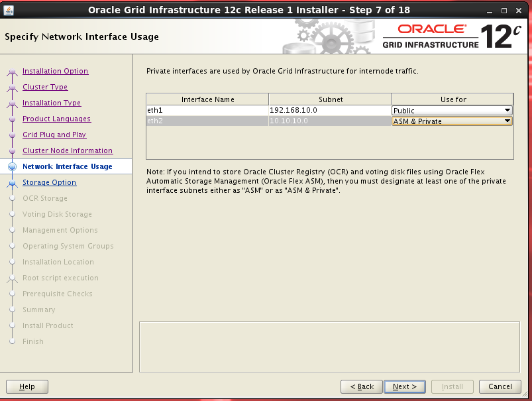Click the Storage Option step marker icon

[x=12, y=184]
